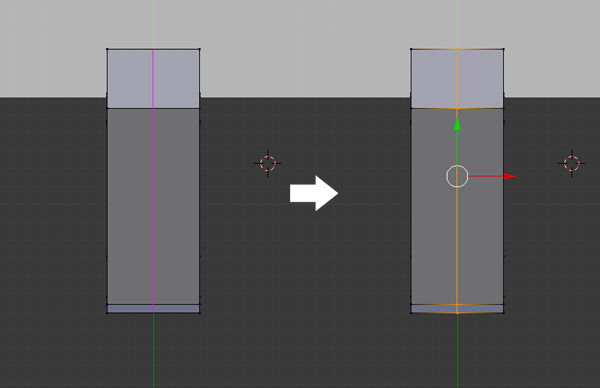Screen dimensions: 600x388
Task: Select the orange bottom-center vertex of right mesh
Action: tap(457, 313)
